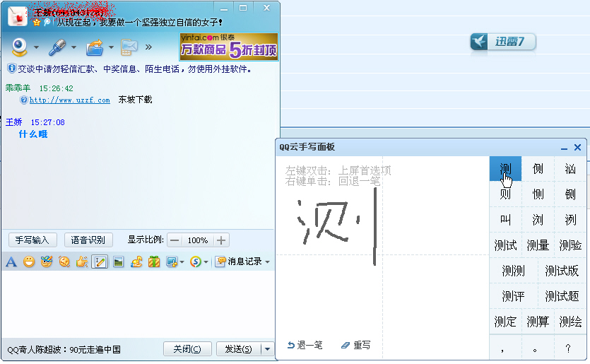
Task: Click the send mail envelope icon
Action: pyautogui.click(x=129, y=47)
